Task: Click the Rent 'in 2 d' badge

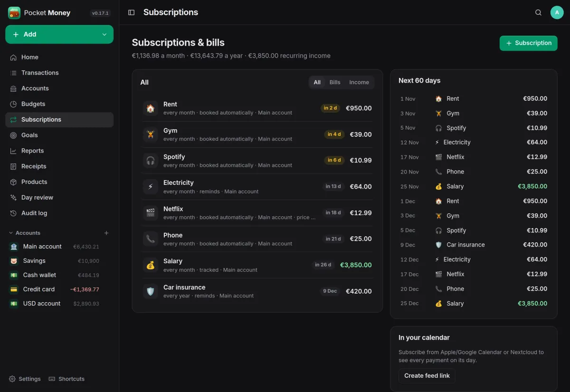Action: coord(330,108)
